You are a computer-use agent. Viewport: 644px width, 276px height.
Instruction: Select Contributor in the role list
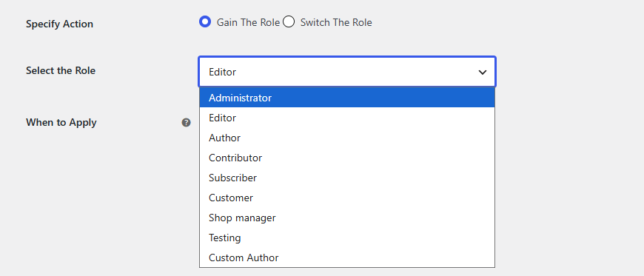click(347, 158)
